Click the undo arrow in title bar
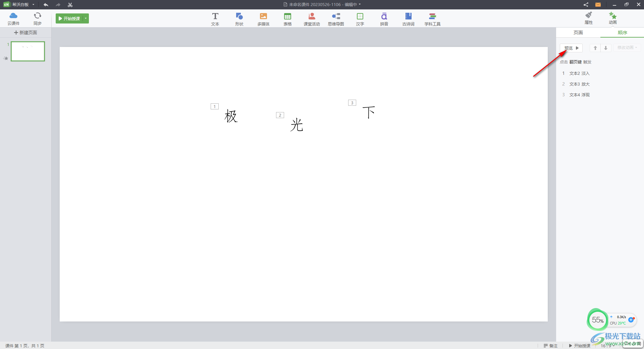Viewport: 644px width, 349px height. [46, 5]
